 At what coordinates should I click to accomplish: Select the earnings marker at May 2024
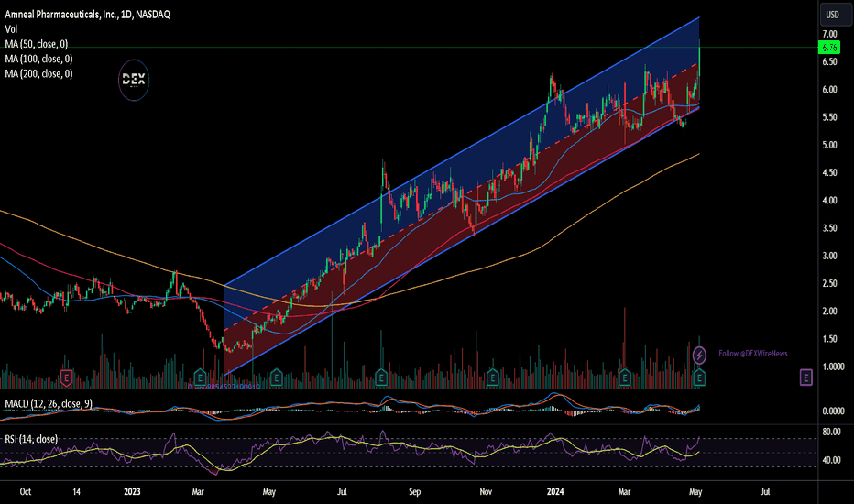tap(699, 377)
